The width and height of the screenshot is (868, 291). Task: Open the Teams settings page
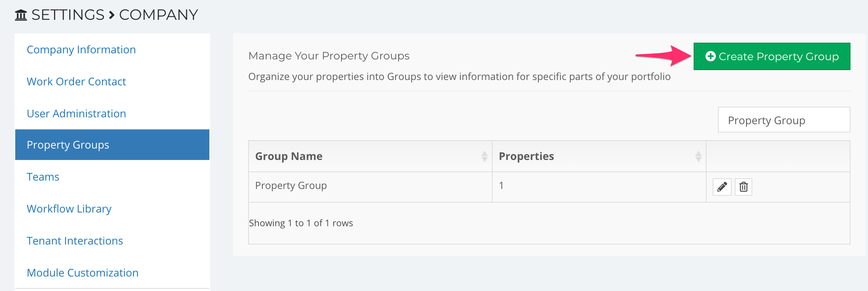click(x=43, y=177)
